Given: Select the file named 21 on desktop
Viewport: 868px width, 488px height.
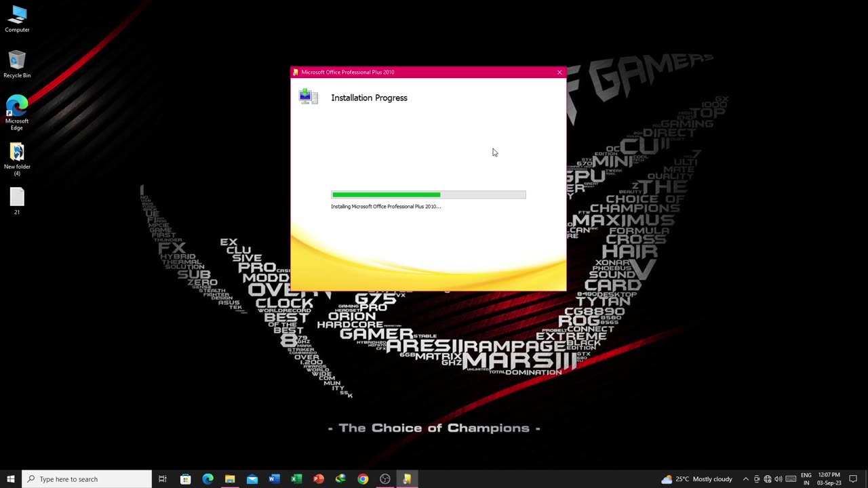Looking at the screenshot, I should click(17, 201).
